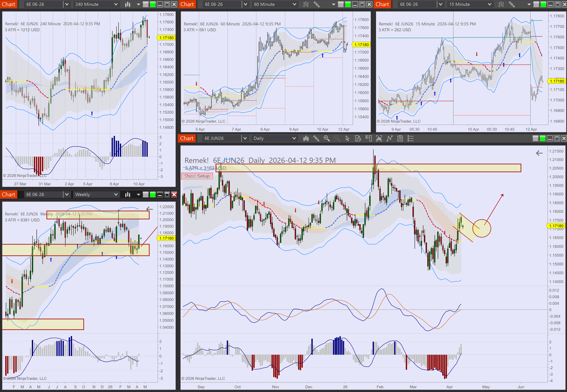Image resolution: width=567 pixels, height=392 pixels.
Task: Expand the 240 Minute interval dropdown
Action: 116,5
